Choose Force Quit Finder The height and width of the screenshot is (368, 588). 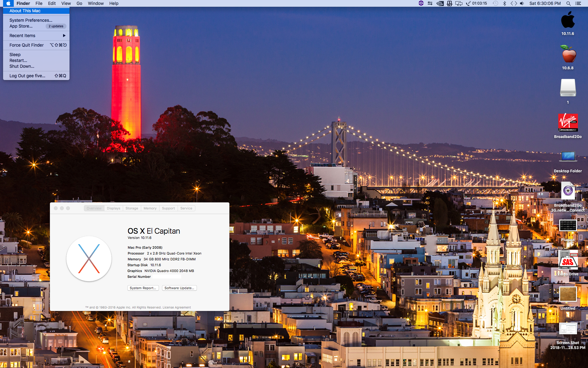36,45
